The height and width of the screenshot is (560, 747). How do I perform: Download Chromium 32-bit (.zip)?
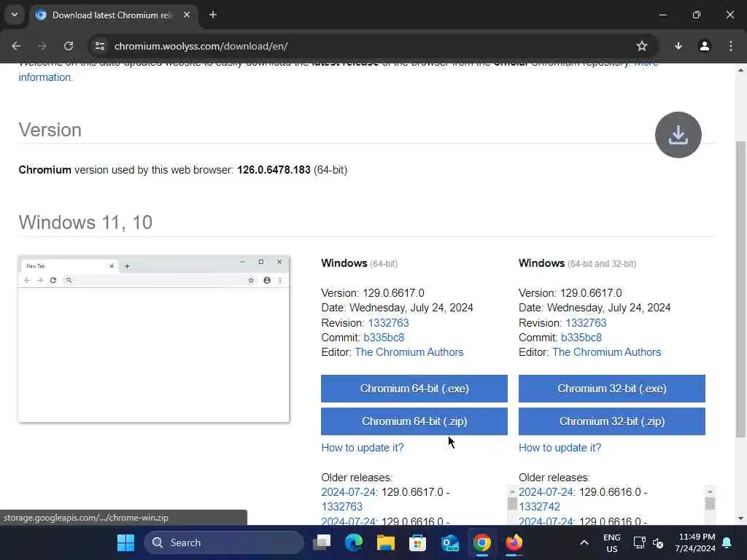[612, 421]
